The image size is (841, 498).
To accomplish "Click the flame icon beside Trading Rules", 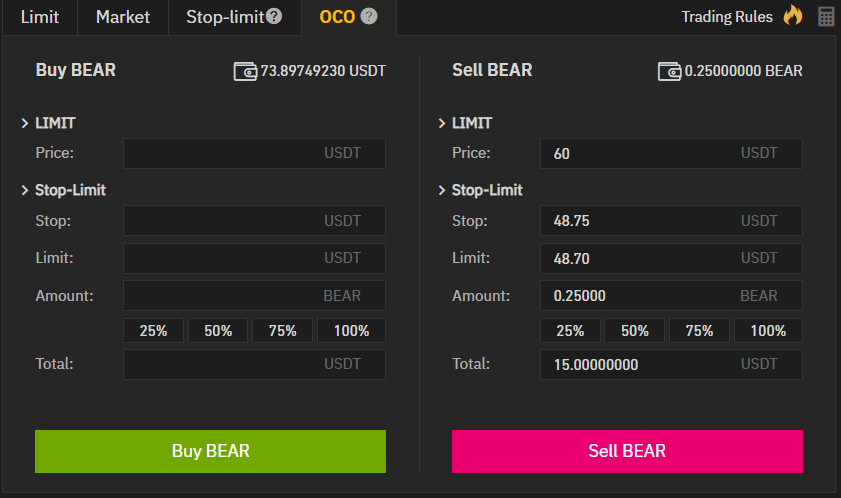I will tap(793, 16).
